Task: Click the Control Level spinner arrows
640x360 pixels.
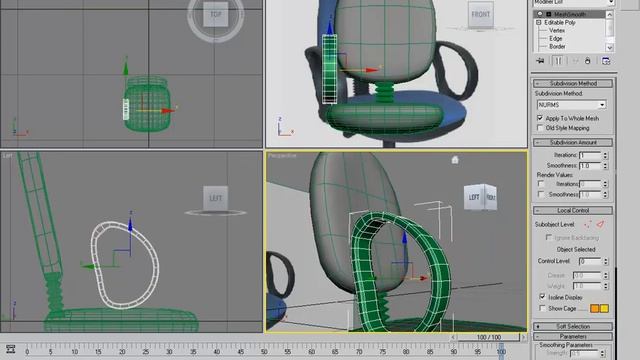Action: [x=605, y=261]
